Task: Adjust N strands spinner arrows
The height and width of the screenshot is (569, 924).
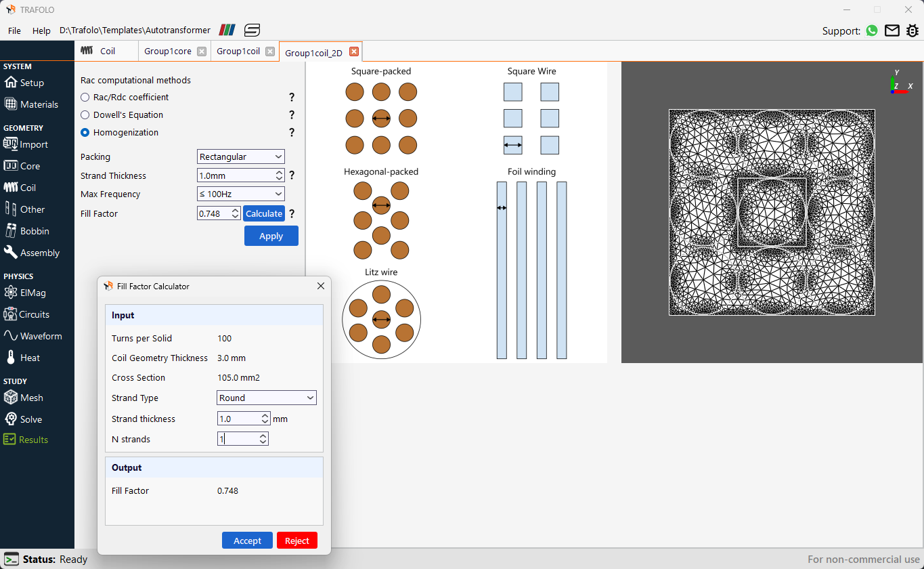Action: 263,439
